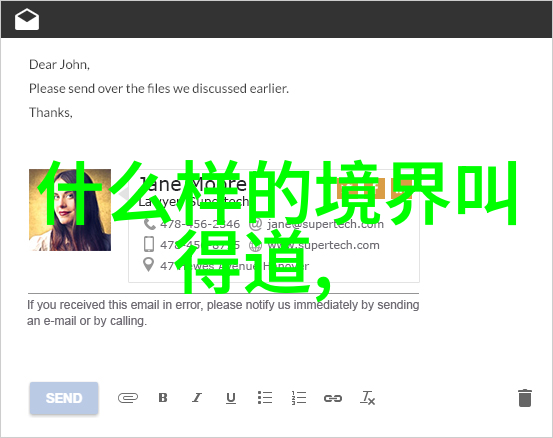
Task: Place cursor in the "Dear John," line
Action: [x=59, y=65]
